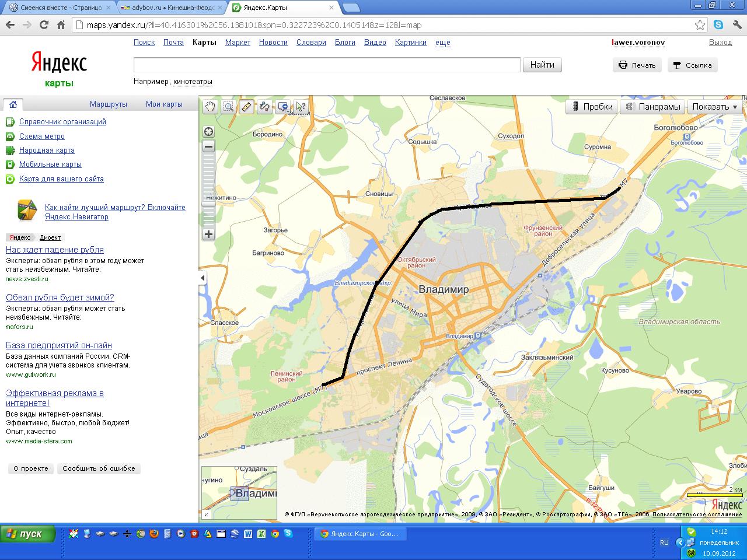The width and height of the screenshot is (747, 560).
Task: Switch to the Мои карты tab
Action: (x=164, y=104)
